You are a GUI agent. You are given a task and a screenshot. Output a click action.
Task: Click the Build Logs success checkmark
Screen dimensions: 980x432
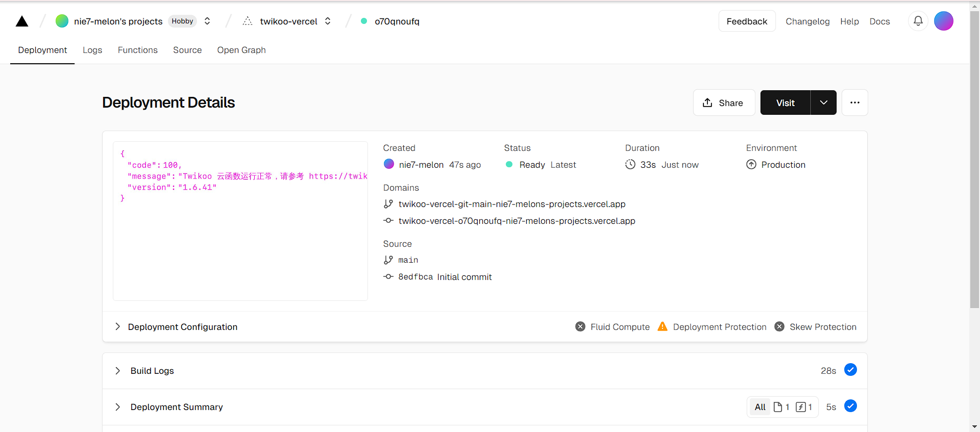(x=850, y=370)
